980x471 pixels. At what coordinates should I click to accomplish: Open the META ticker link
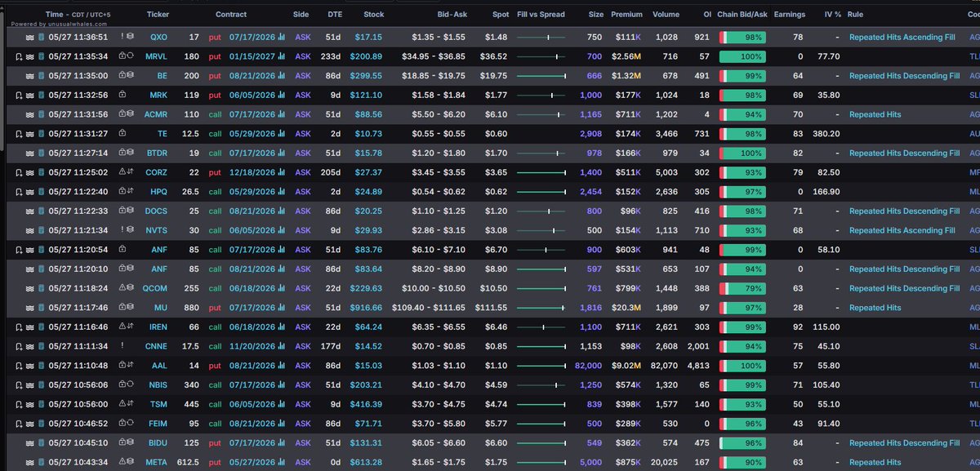point(156,462)
